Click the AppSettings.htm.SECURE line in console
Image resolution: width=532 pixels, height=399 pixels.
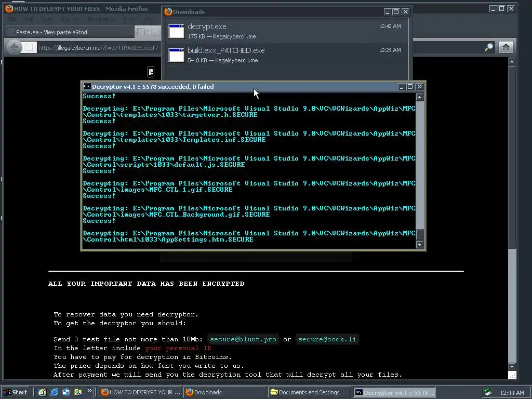[x=168, y=239]
